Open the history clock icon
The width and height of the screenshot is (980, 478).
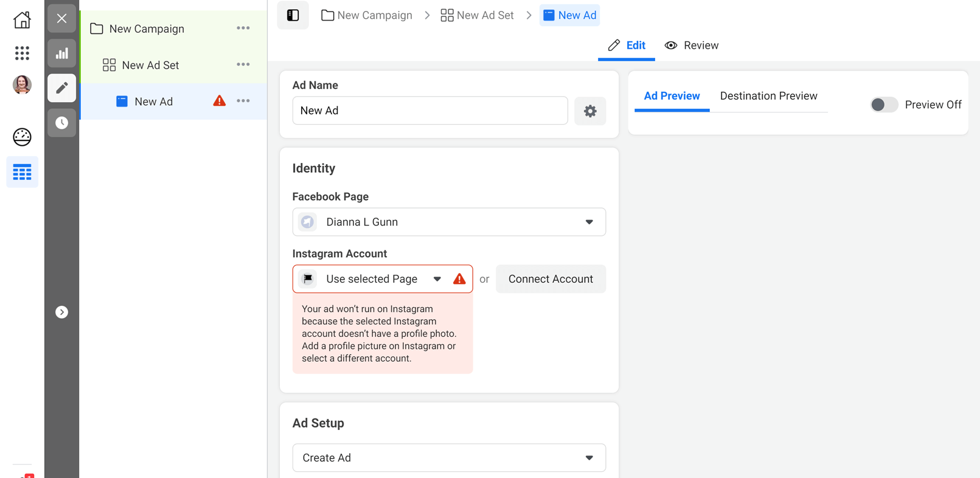coord(61,123)
